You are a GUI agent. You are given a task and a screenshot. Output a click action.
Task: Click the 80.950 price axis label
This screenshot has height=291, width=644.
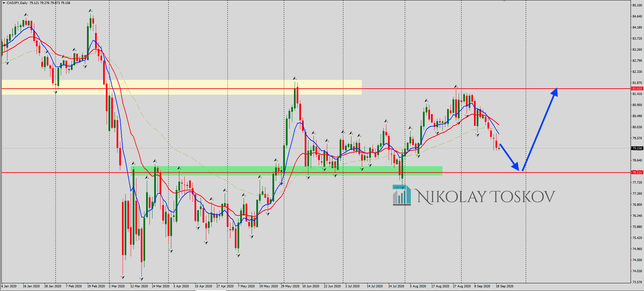(x=637, y=105)
